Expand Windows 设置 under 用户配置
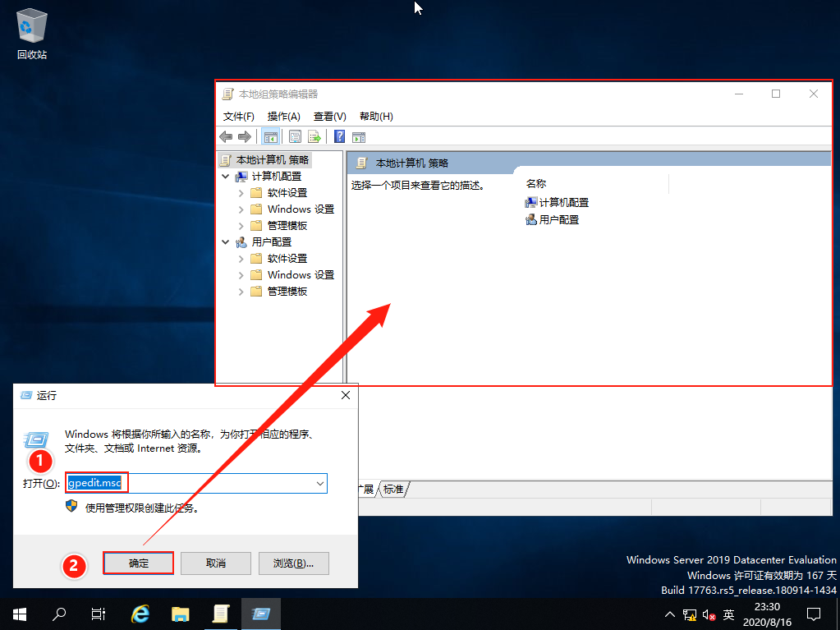The width and height of the screenshot is (840, 630). click(241, 275)
